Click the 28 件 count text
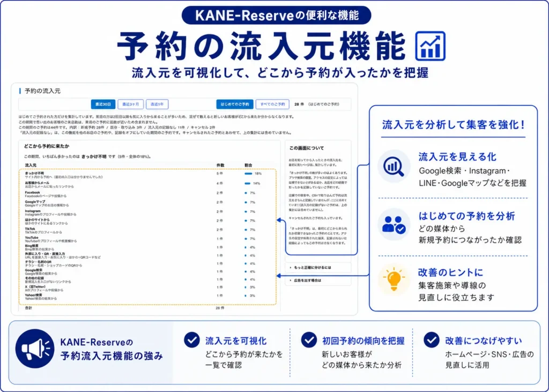Screen dimensions: 549x392 (299, 105)
